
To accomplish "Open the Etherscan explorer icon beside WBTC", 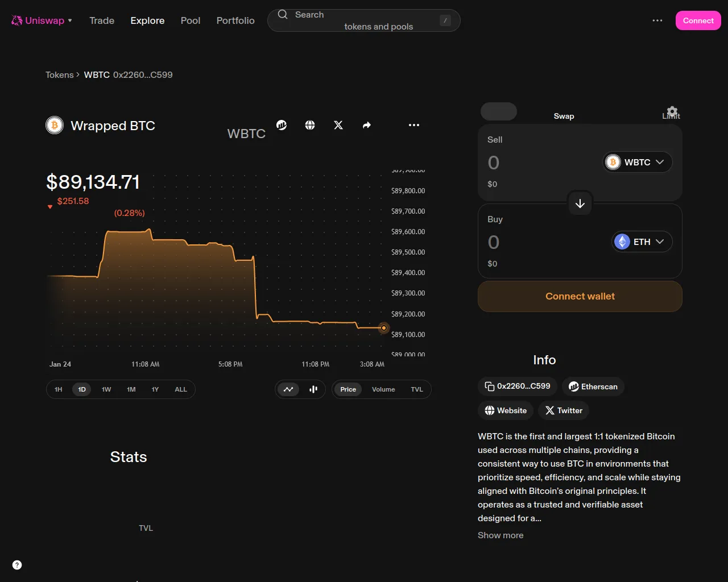I will click(282, 125).
